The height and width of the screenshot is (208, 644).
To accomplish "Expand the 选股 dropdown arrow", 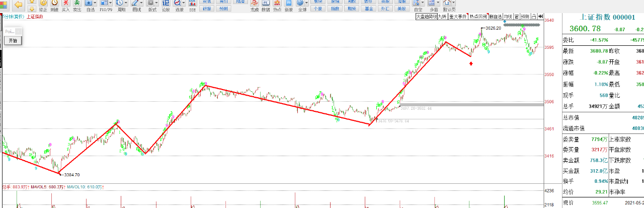I will (x=184, y=3).
